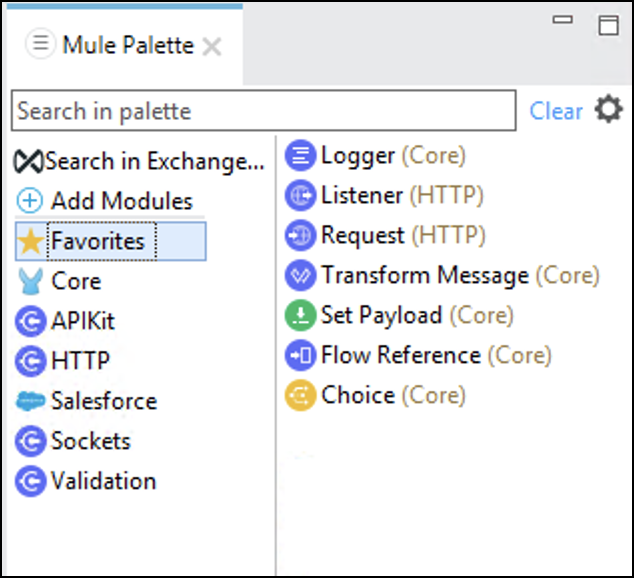Click the Sockets module icon
634x578 pixels.
pos(30,441)
